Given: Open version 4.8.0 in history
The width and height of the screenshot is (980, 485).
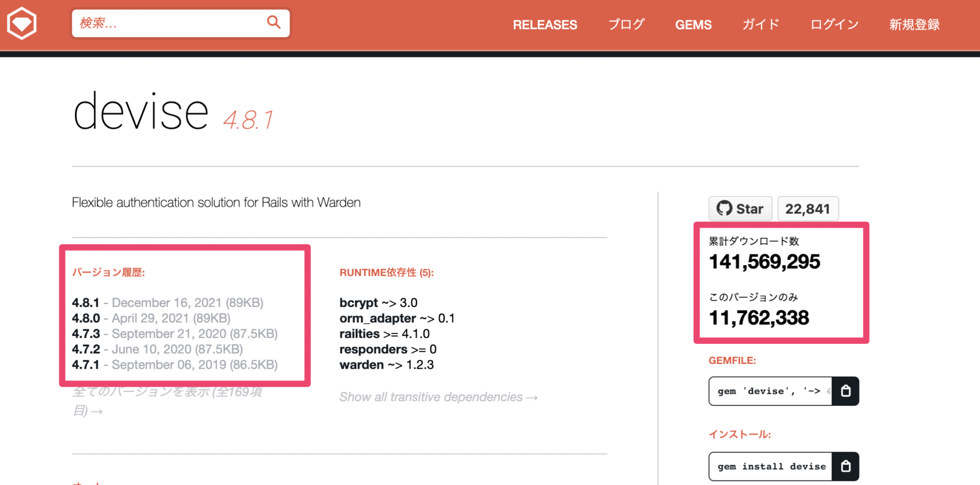Looking at the screenshot, I should point(86,319).
